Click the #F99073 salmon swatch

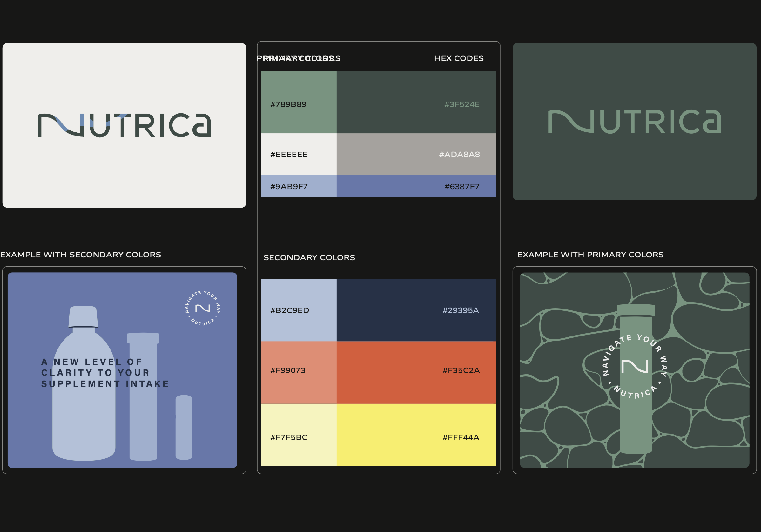(298, 372)
